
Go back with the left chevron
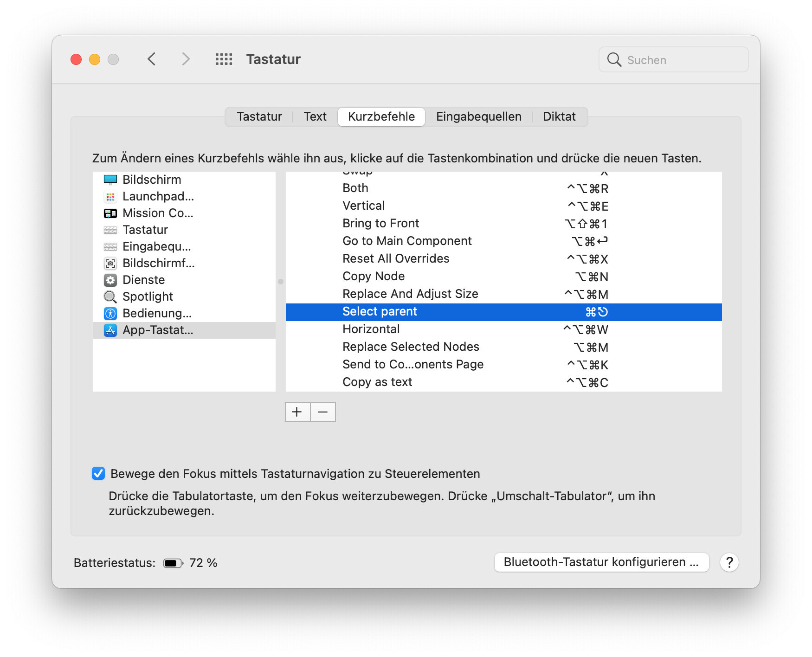152,59
